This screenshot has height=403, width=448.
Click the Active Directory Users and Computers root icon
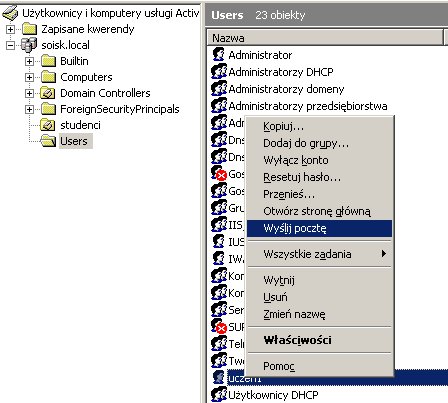pos(10,13)
